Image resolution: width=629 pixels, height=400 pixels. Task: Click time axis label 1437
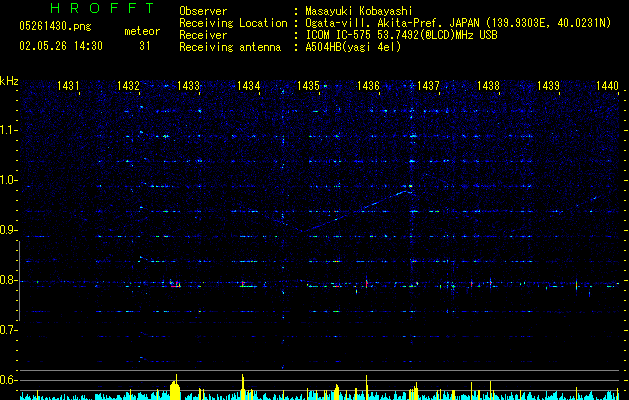point(428,85)
